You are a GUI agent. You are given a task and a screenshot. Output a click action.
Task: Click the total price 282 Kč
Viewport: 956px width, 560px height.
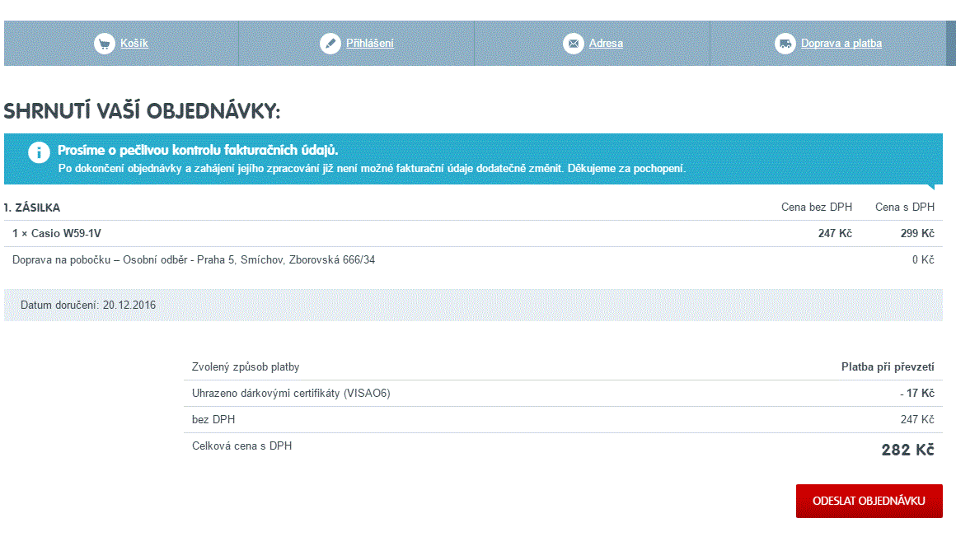coord(907,450)
